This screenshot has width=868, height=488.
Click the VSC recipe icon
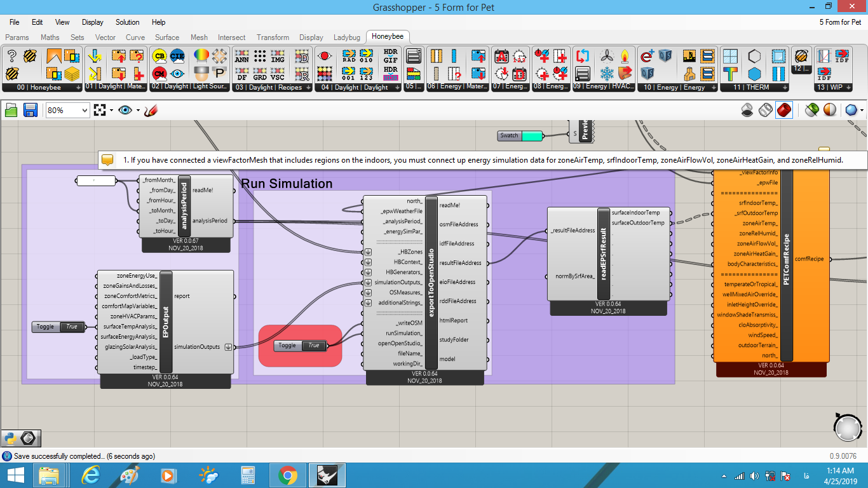(x=278, y=73)
